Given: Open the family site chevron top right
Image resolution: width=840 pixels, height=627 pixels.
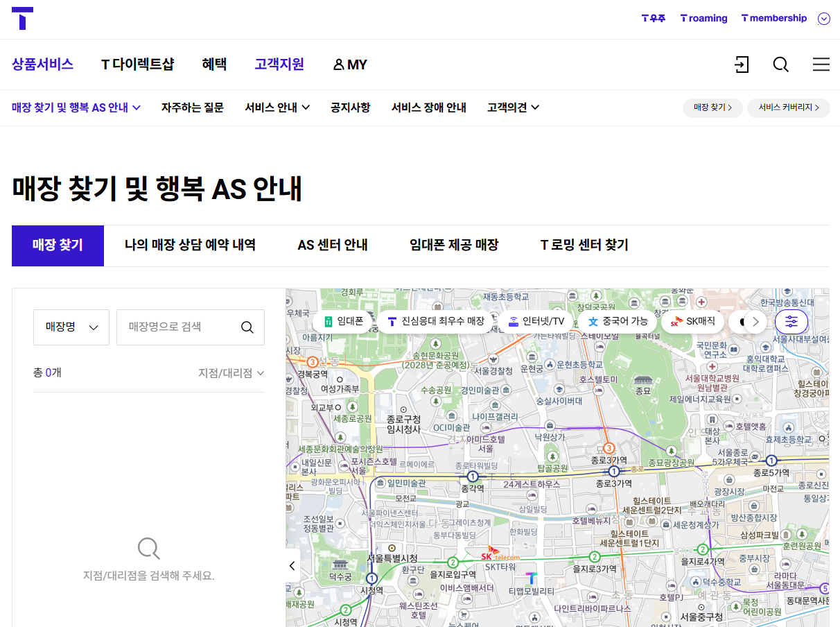Looking at the screenshot, I should click(x=824, y=18).
